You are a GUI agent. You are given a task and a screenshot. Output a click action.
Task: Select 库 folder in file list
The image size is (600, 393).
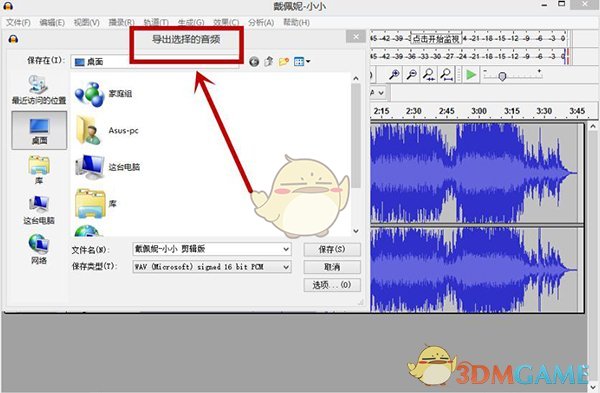[x=96, y=203]
